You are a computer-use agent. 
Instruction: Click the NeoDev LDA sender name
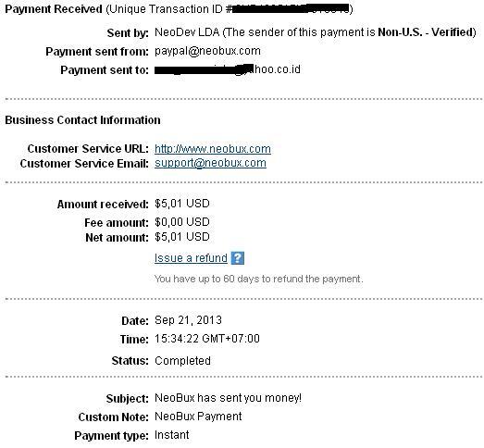[187, 32]
